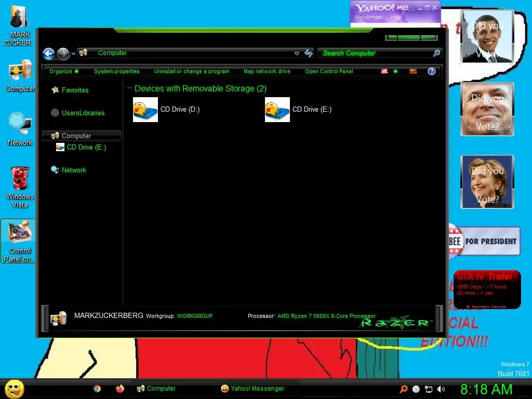Viewport: 532px width, 399px height.
Task: Click the magnifier icon in Search Computer
Action: coord(436,53)
